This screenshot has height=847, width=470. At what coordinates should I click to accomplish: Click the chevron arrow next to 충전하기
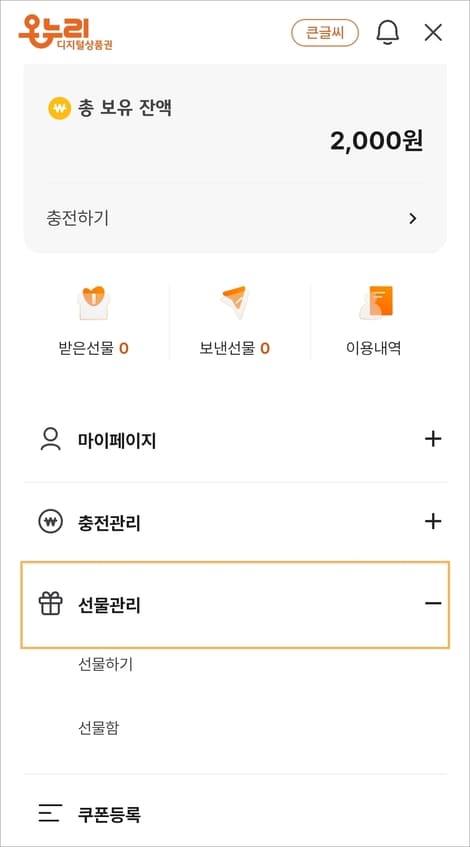coord(413,218)
